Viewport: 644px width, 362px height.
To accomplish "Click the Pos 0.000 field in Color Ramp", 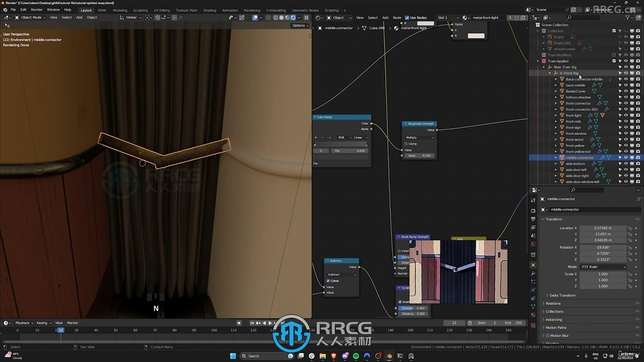I will click(x=350, y=151).
